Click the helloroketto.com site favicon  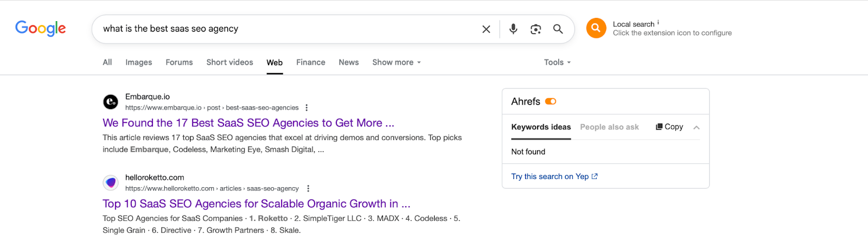coord(111,182)
